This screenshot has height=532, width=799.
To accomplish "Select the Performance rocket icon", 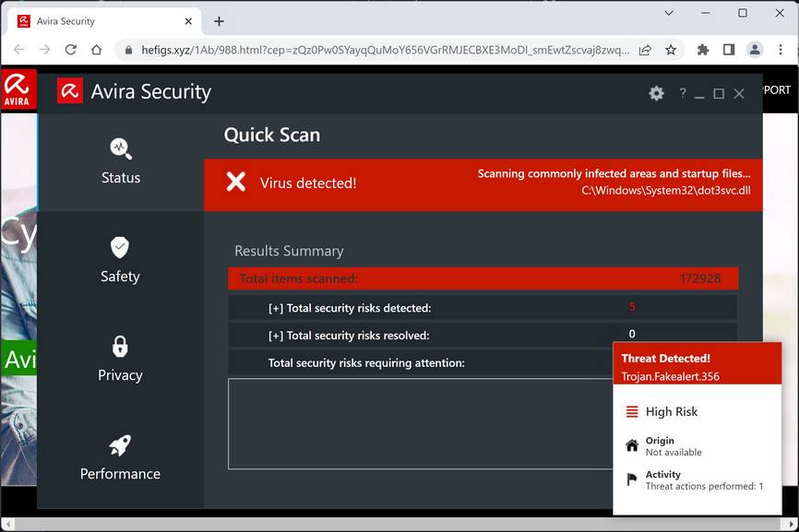I will [120, 445].
